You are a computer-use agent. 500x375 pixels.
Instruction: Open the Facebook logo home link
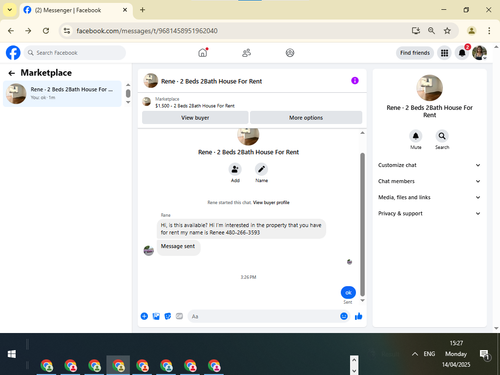click(x=13, y=53)
